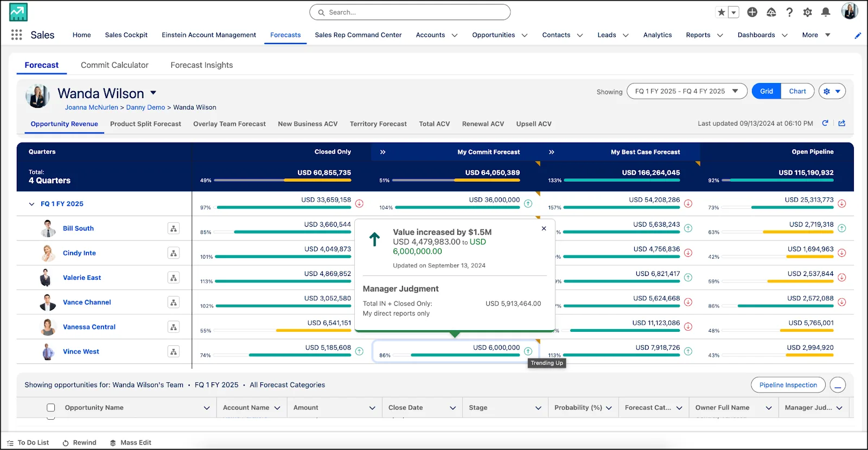
Task: Open Valerie East's hierarchy icon
Action: pos(174,278)
